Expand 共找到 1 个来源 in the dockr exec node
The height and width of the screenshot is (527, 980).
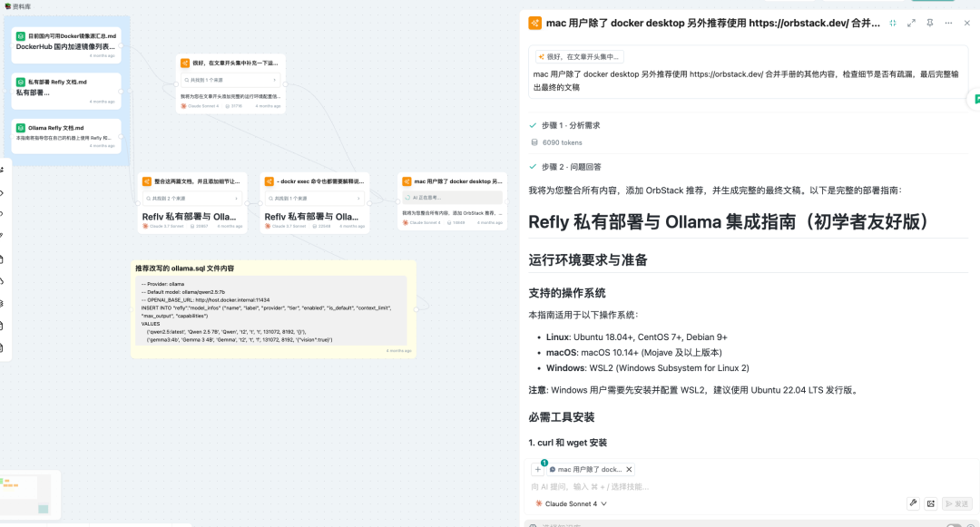[x=314, y=198]
